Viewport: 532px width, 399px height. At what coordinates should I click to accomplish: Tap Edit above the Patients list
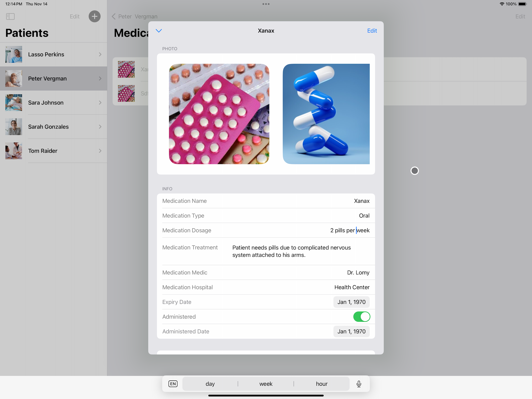[x=75, y=16]
